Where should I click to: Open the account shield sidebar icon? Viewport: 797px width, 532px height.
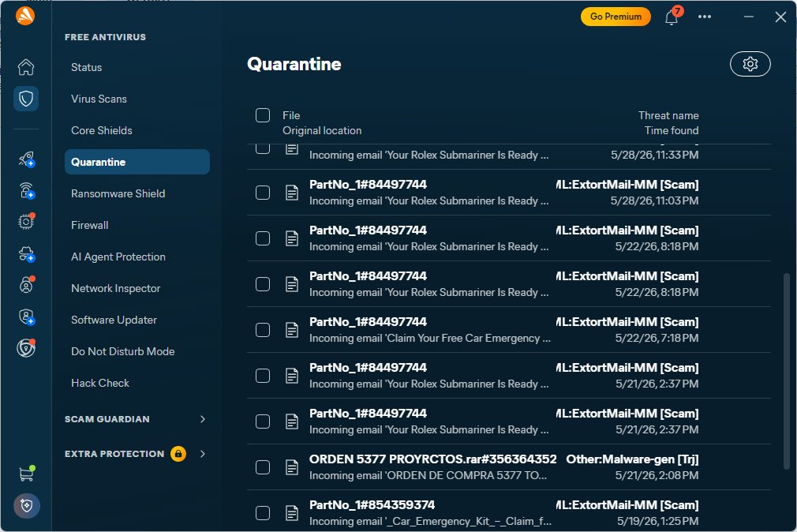[26, 317]
